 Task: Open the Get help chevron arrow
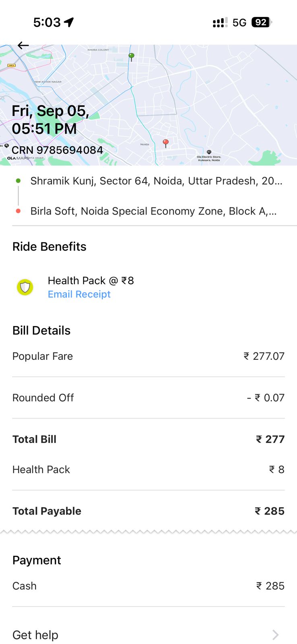coord(275,635)
